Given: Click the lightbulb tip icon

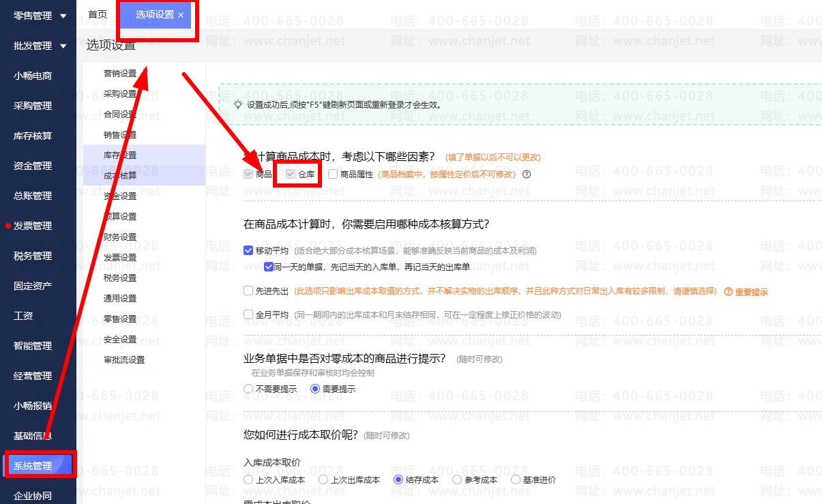Looking at the screenshot, I should click(x=238, y=105).
